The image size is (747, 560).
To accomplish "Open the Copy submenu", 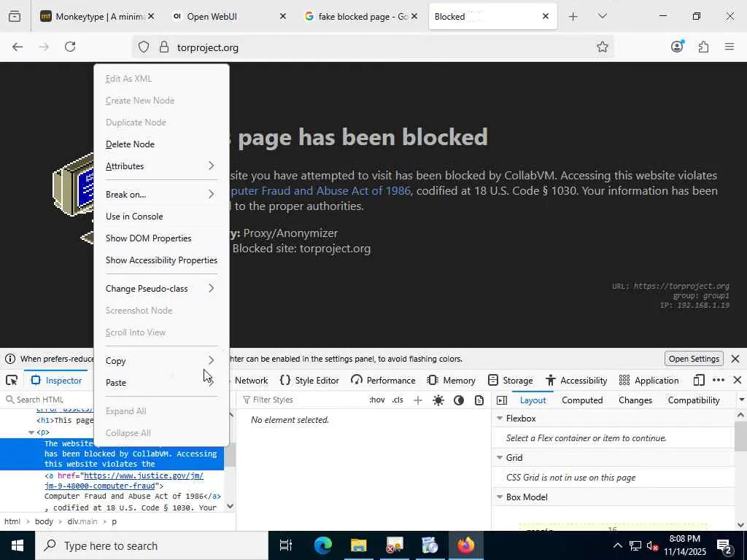I will pos(161,361).
